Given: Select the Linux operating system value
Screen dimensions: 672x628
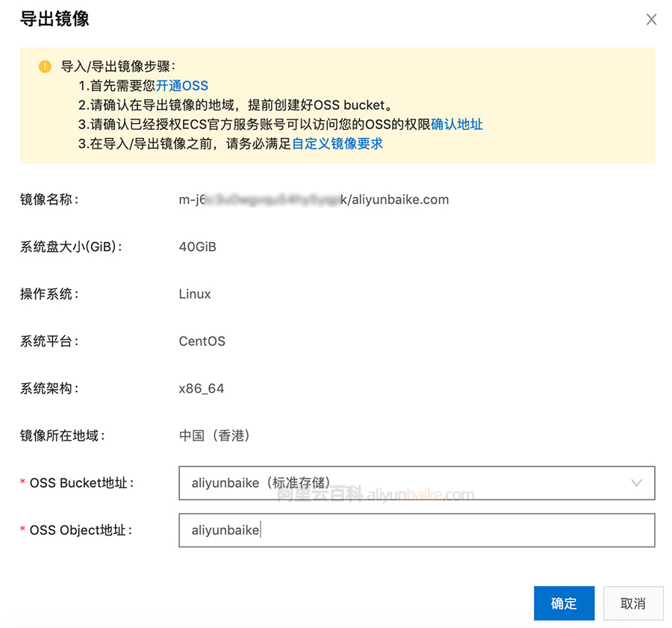Looking at the screenshot, I should click(195, 294).
